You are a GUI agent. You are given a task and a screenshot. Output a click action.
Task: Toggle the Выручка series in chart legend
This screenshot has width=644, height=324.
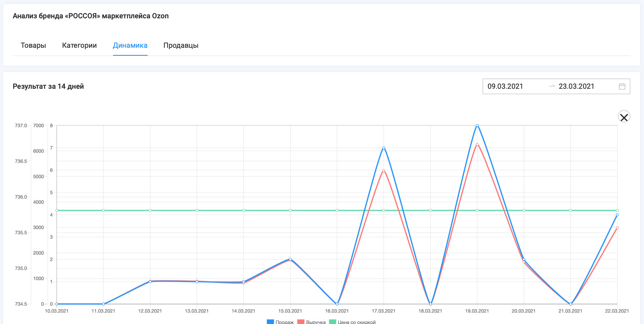pyautogui.click(x=311, y=322)
